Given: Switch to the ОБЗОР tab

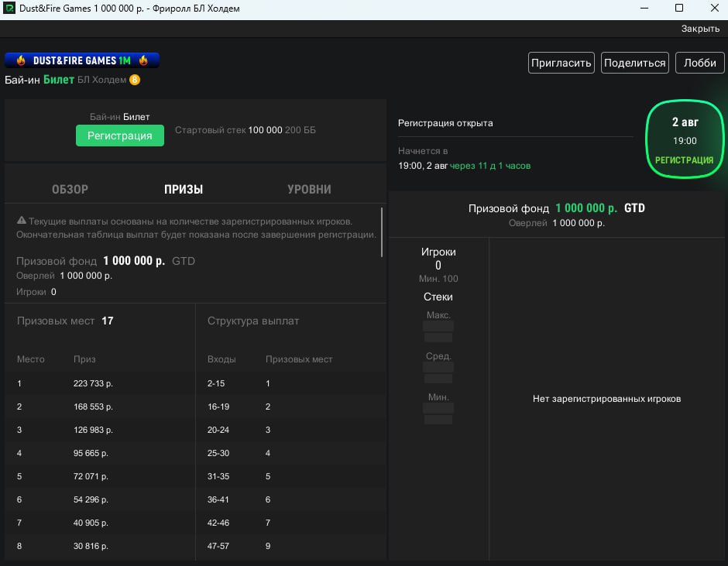Looking at the screenshot, I should pos(70,189).
